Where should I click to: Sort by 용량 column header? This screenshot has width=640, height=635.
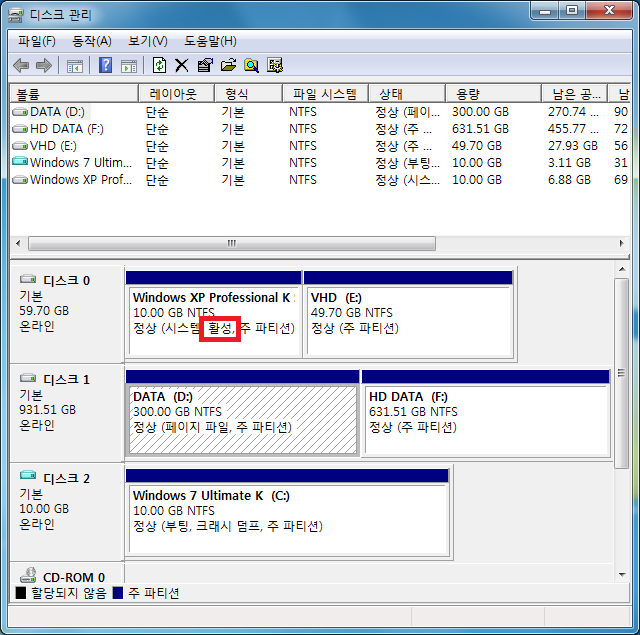coord(493,94)
